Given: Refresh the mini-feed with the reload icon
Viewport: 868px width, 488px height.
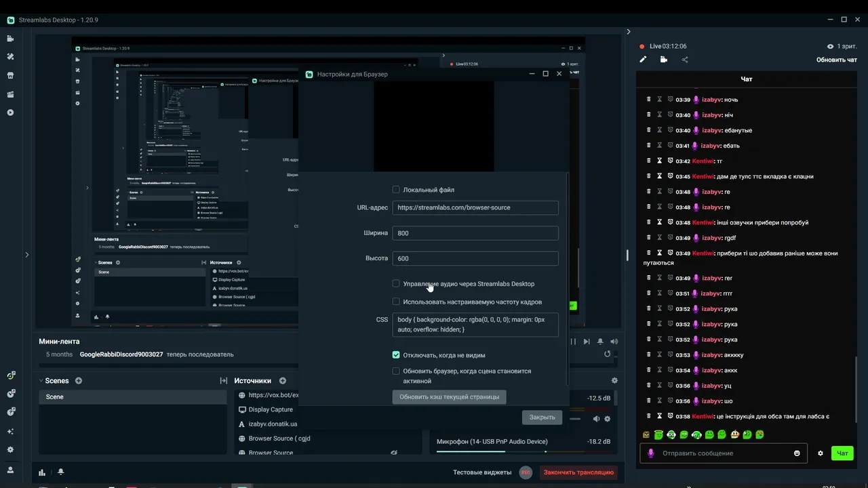Looking at the screenshot, I should (607, 354).
